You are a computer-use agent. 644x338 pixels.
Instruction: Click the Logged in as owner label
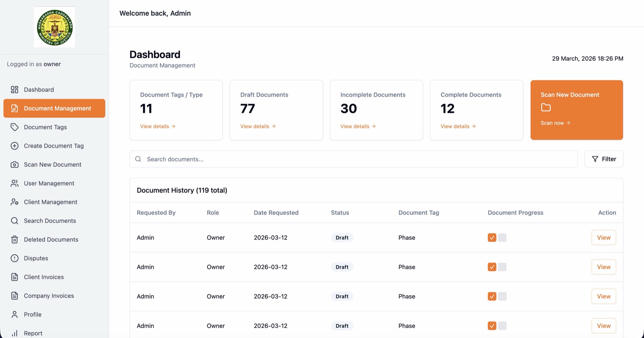pyautogui.click(x=34, y=64)
